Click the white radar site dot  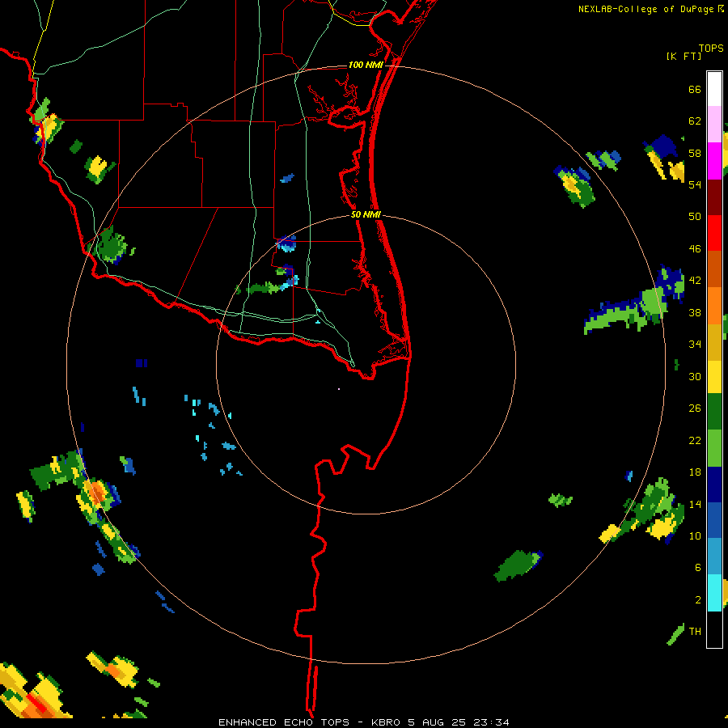(339, 389)
